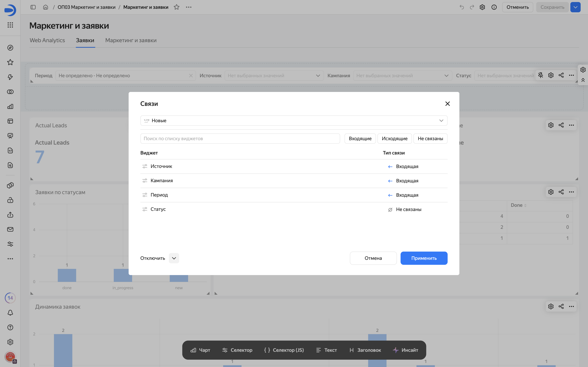Image resolution: width=588 pixels, height=367 pixels.
Task: Toggle sidebar panel icon in header
Action: 33,7
